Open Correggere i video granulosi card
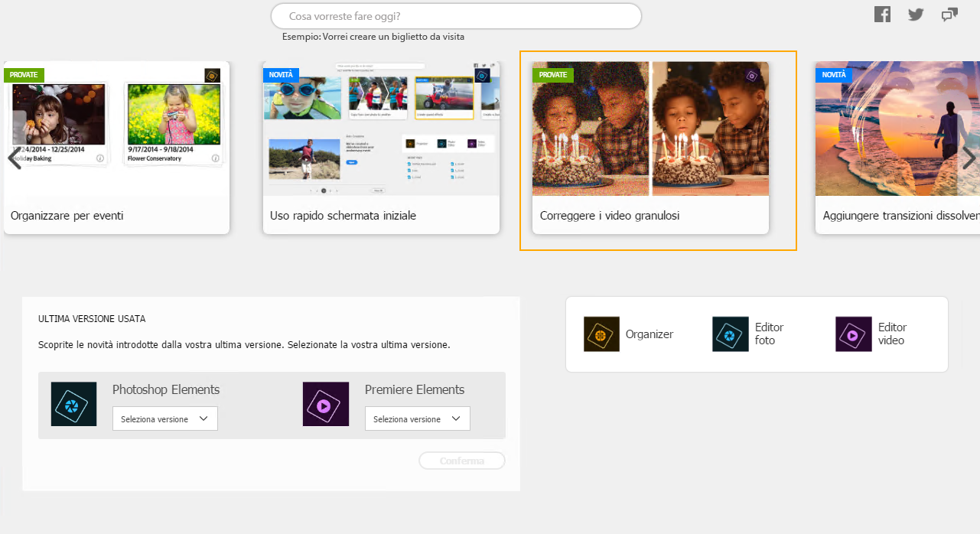 [x=650, y=148]
